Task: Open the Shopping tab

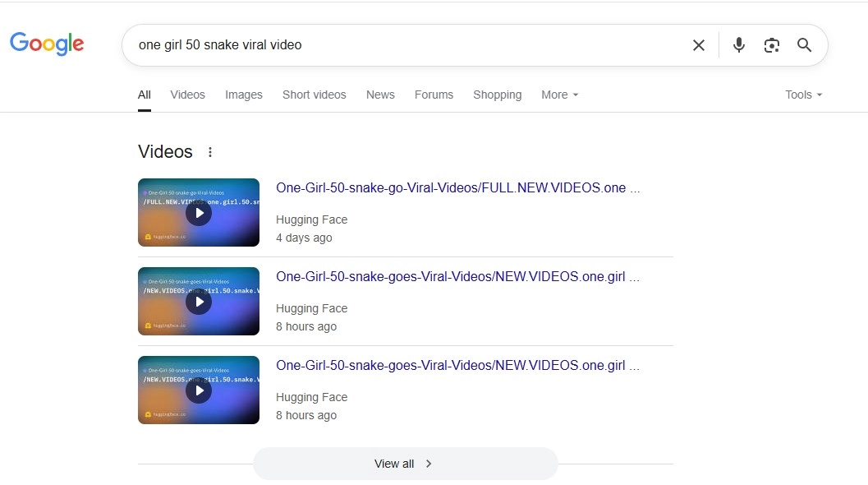Action: pyautogui.click(x=497, y=95)
